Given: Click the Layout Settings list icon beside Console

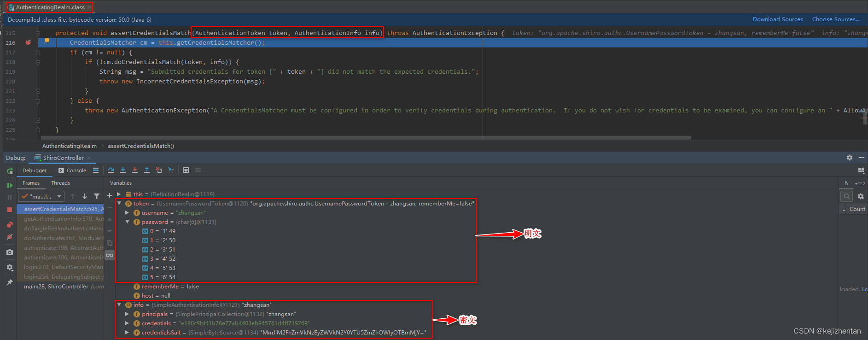Looking at the screenshot, I should click(x=96, y=170).
